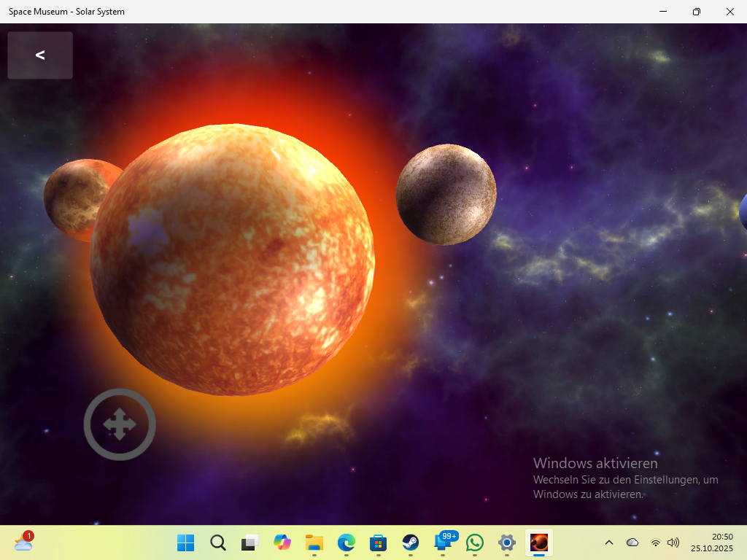Open the volume control in system tray
Image resolution: width=747 pixels, height=560 pixels.
(x=673, y=542)
